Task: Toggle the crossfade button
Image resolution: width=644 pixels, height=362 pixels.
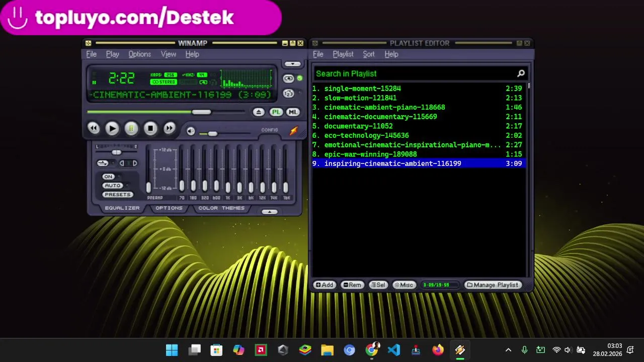Action: point(102,163)
